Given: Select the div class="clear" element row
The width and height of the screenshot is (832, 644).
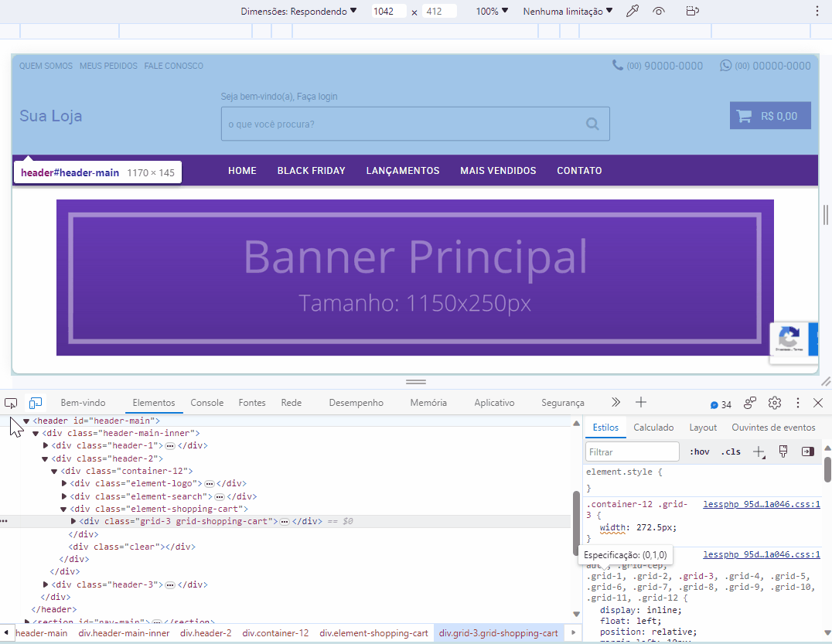Looking at the screenshot, I should click(131, 547).
